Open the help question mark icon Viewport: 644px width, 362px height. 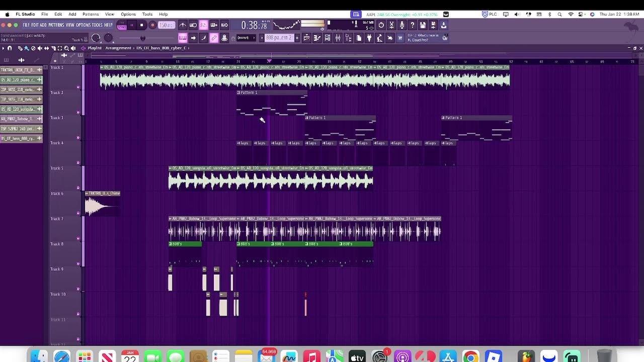(413, 25)
